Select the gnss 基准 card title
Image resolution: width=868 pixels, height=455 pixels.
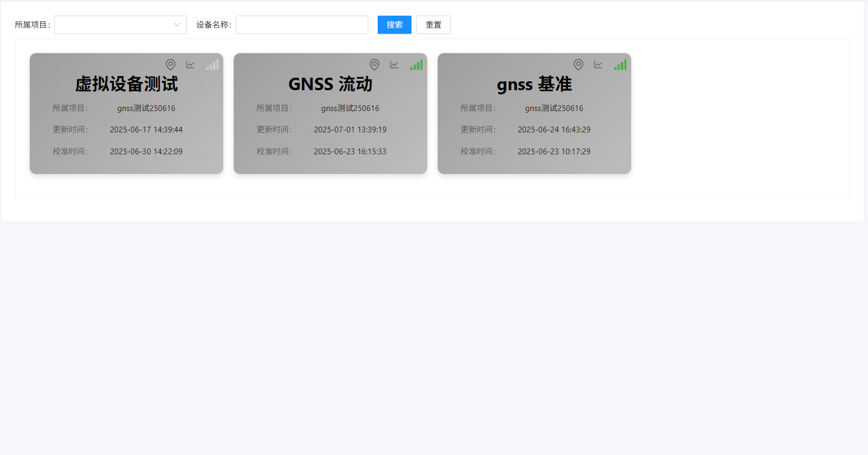click(534, 84)
